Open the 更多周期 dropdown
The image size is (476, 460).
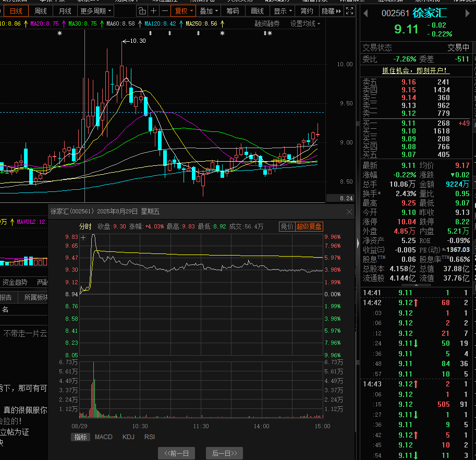[x=95, y=11]
